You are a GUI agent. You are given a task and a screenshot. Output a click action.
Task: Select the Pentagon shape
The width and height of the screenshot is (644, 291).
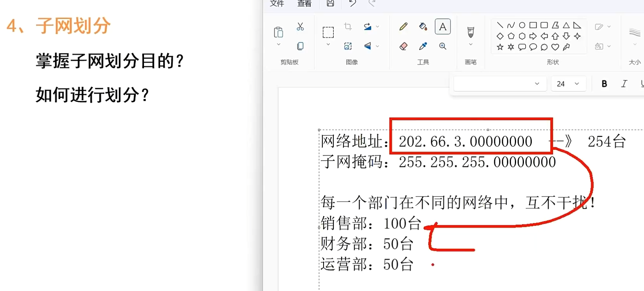[x=511, y=36]
